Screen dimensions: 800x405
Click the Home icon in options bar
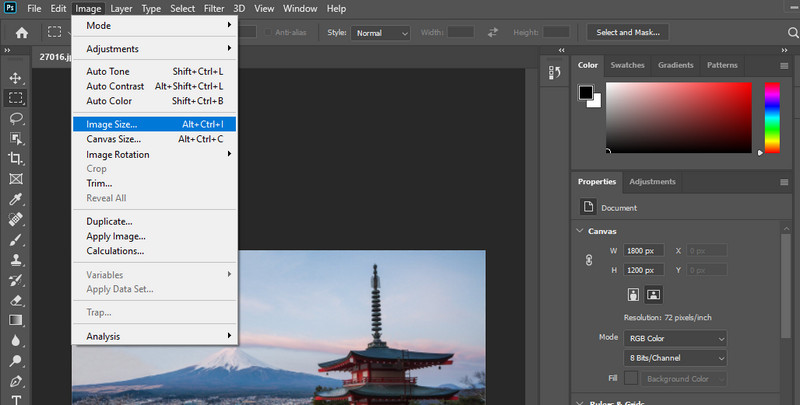click(x=20, y=33)
